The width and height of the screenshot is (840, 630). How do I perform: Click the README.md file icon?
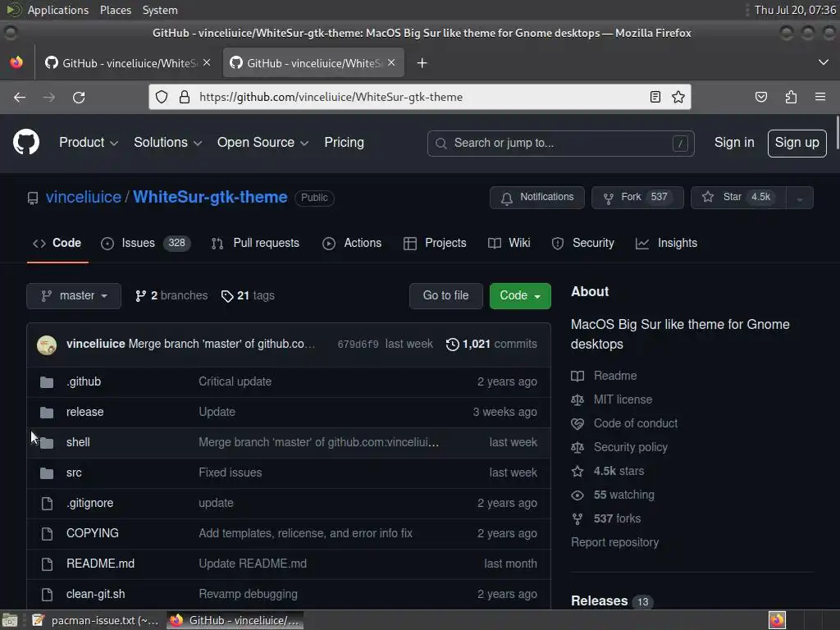(47, 564)
